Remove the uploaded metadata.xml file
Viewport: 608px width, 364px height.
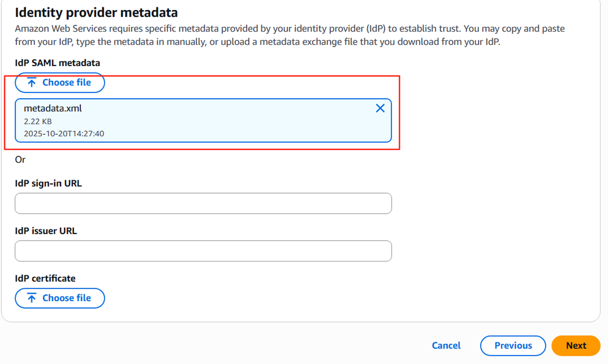[380, 108]
